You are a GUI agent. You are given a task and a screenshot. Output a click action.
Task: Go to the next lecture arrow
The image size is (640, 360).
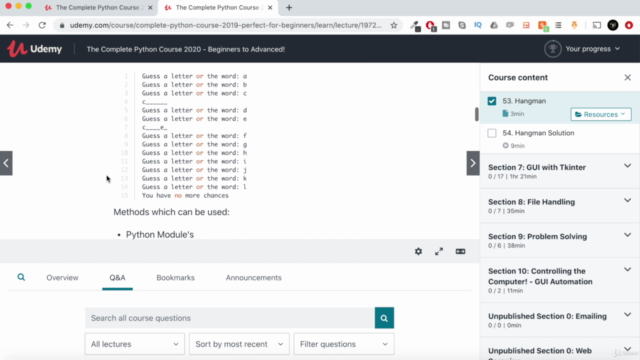click(473, 163)
